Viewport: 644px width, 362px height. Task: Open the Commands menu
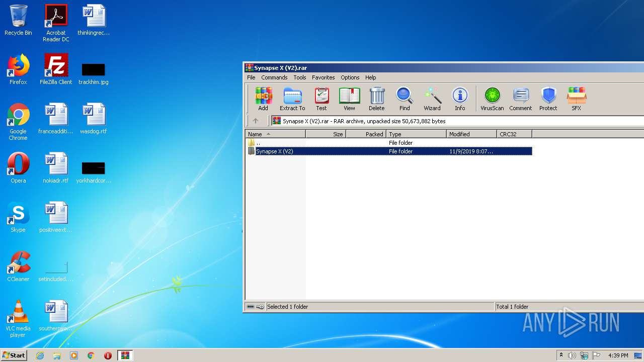274,77
